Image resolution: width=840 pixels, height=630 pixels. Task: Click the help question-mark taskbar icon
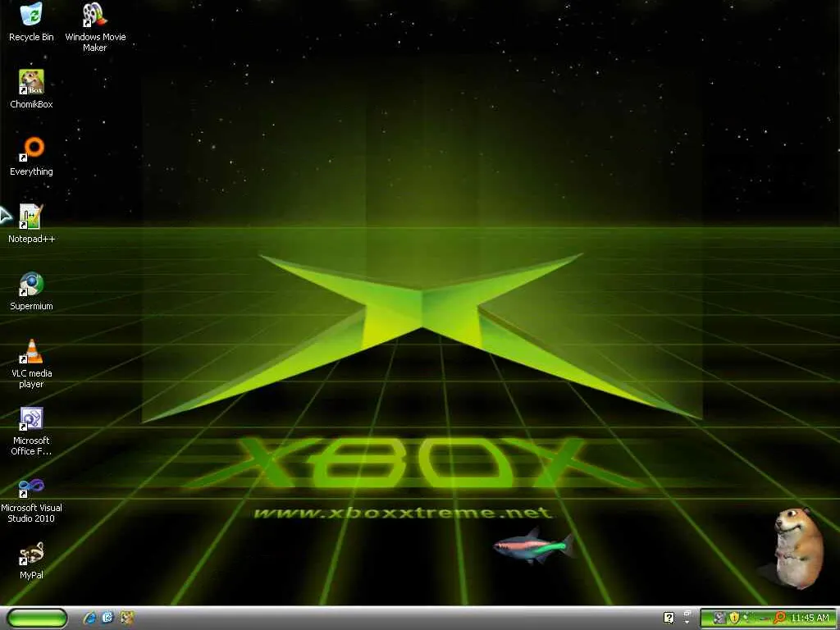tap(669, 618)
